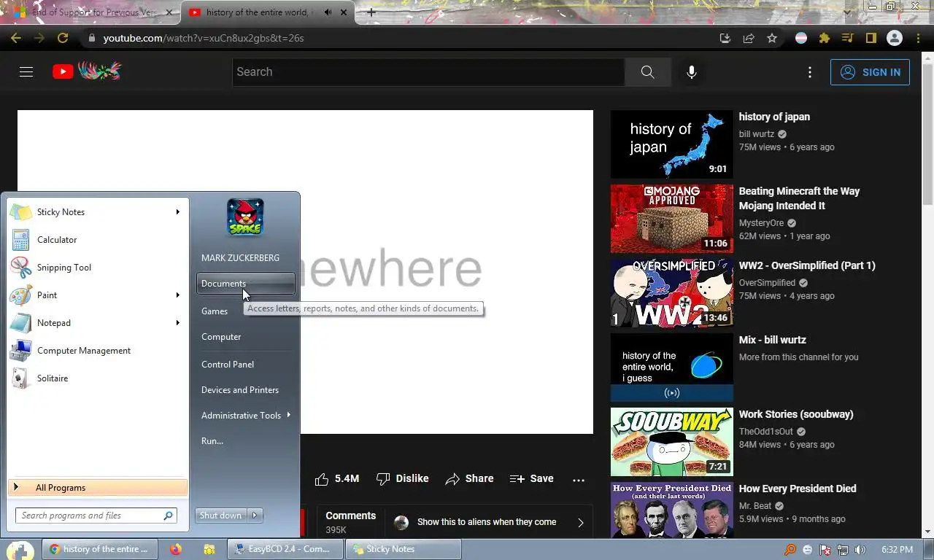This screenshot has height=560, width=934.
Task: Click the Start orb button
Action: coord(20,550)
